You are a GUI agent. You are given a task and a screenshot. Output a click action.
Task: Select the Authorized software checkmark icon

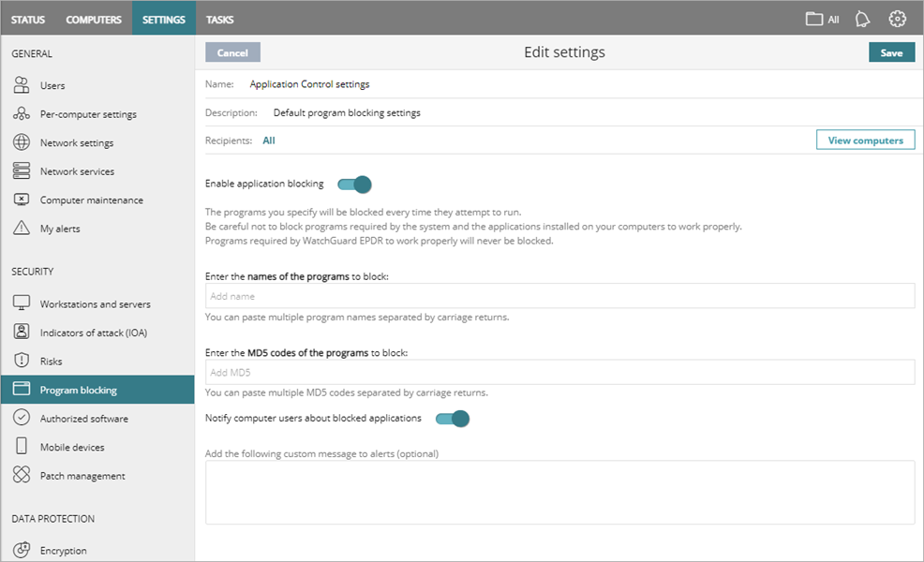pos(22,419)
